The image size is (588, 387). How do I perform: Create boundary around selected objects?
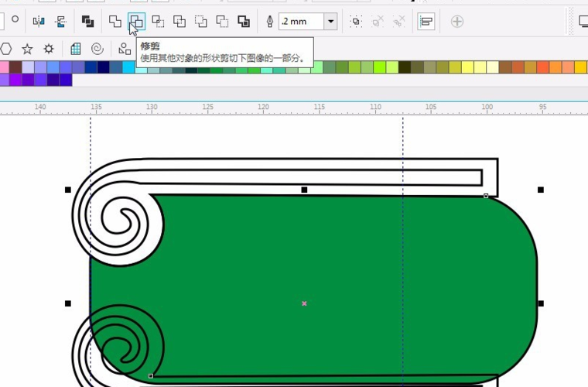pos(244,22)
